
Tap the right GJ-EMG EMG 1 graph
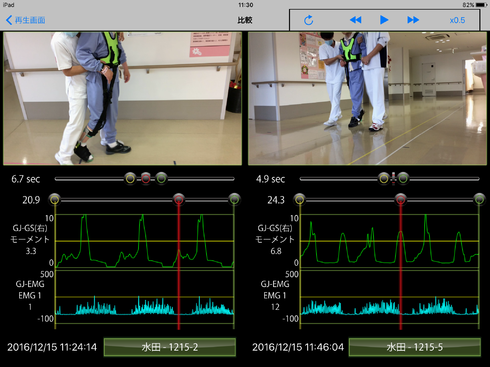pos(389,297)
